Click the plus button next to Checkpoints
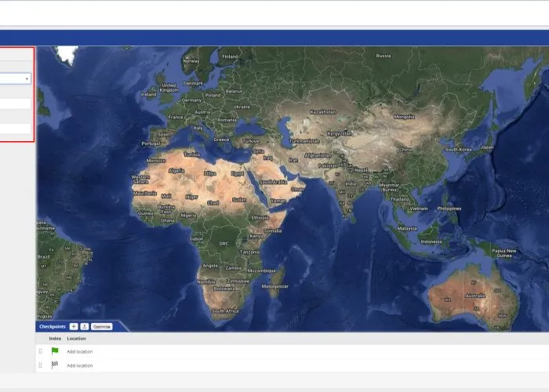 pyautogui.click(x=74, y=326)
